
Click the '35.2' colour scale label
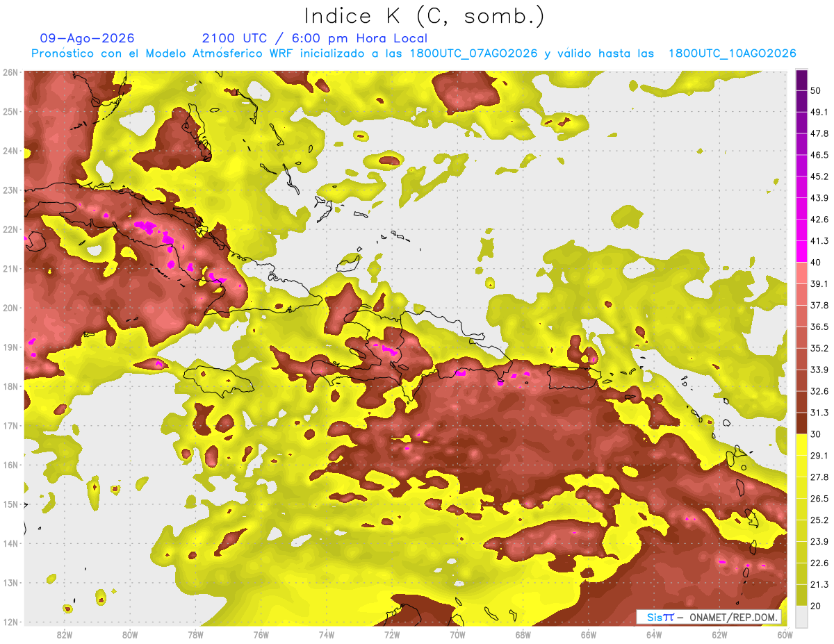pyautogui.click(x=819, y=348)
